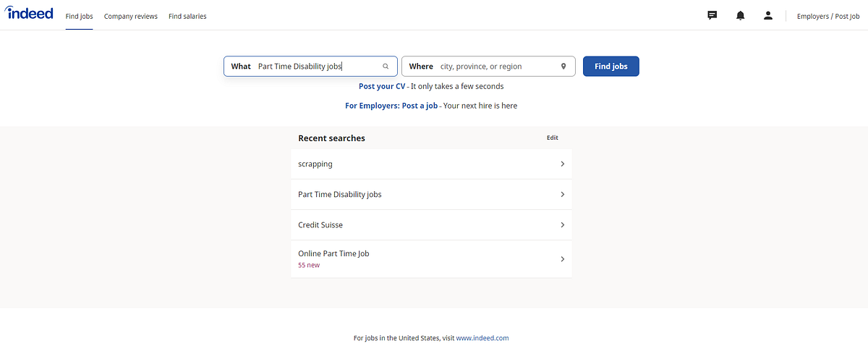This screenshot has width=868, height=354.
Task: Click the Indeed logo
Action: tap(30, 13)
